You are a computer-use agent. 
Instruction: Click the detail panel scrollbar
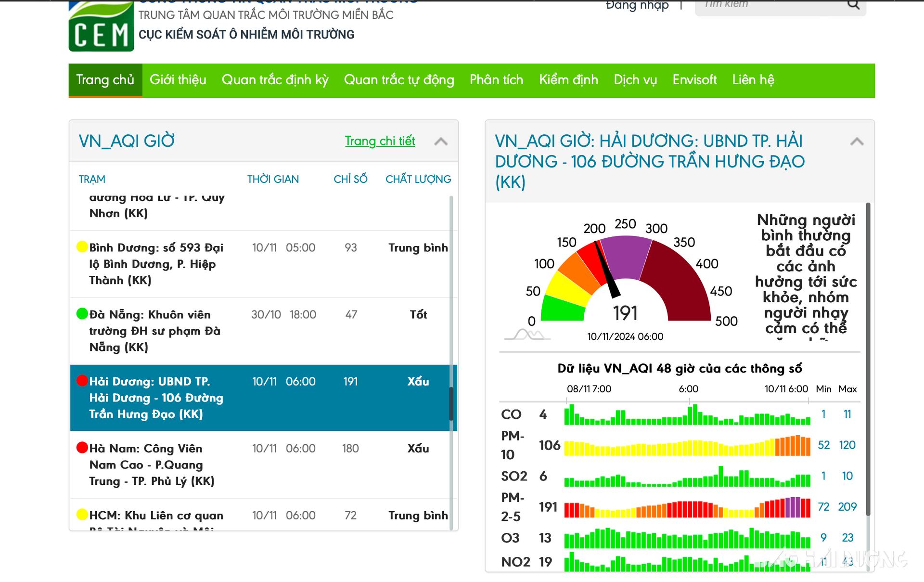(868, 359)
